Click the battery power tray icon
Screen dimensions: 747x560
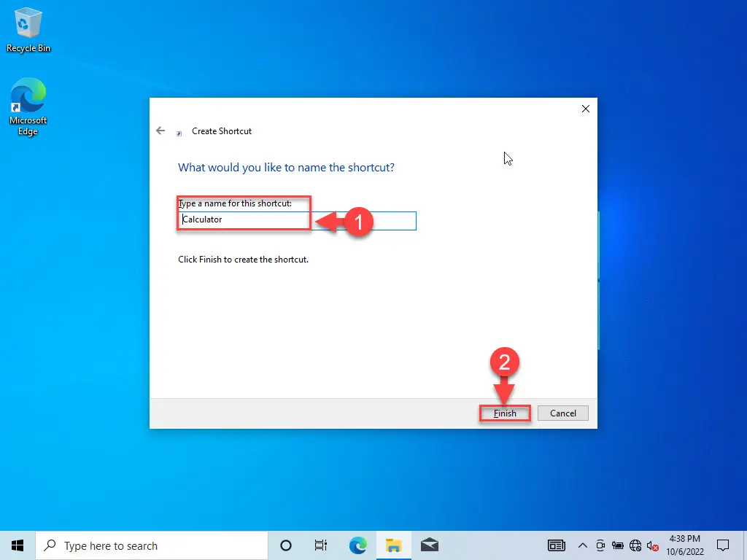(x=618, y=545)
